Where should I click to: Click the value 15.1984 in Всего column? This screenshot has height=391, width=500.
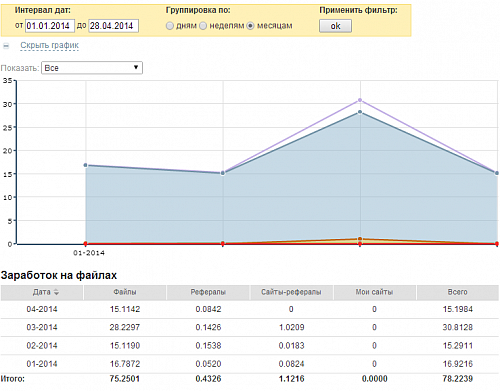pos(458,309)
